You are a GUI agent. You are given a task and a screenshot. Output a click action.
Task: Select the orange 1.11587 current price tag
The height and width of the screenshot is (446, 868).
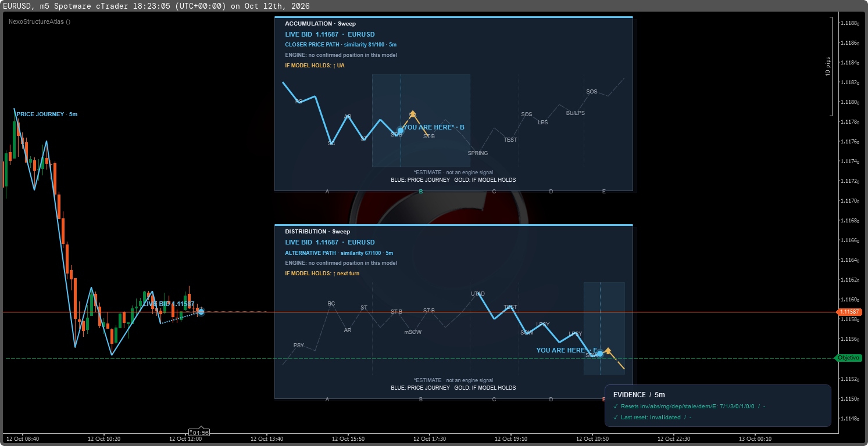(x=849, y=312)
